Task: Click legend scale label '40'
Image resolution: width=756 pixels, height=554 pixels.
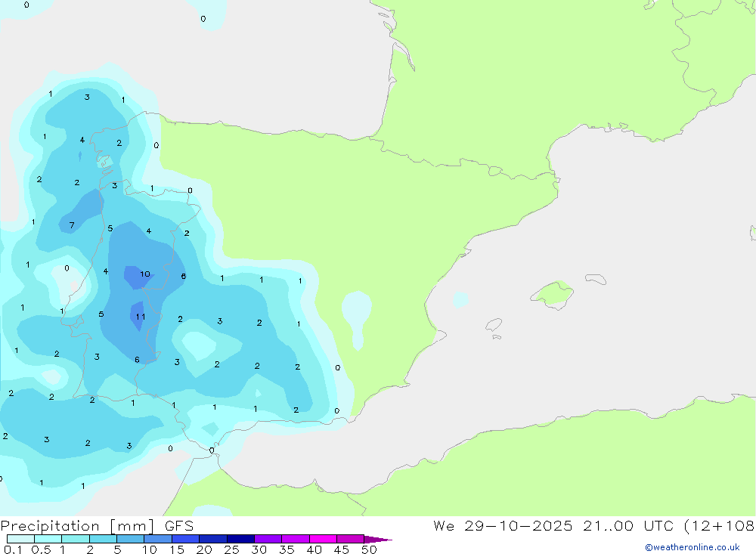Action: click(314, 549)
